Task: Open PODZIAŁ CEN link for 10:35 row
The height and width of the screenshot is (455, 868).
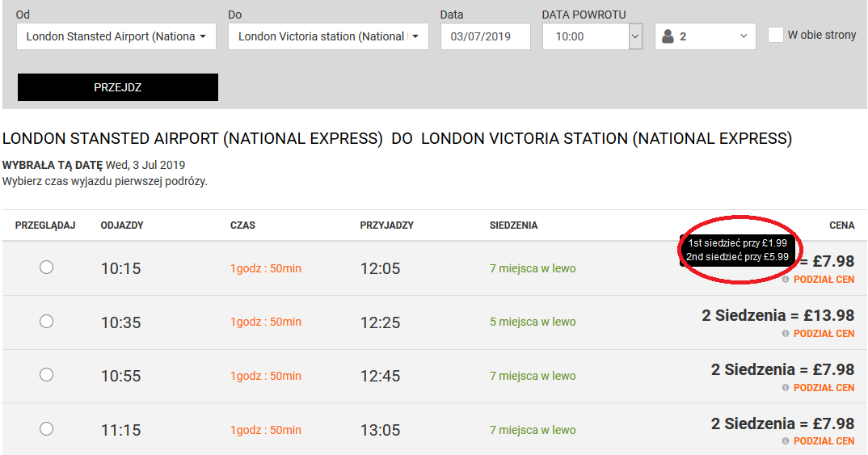Action: point(824,334)
